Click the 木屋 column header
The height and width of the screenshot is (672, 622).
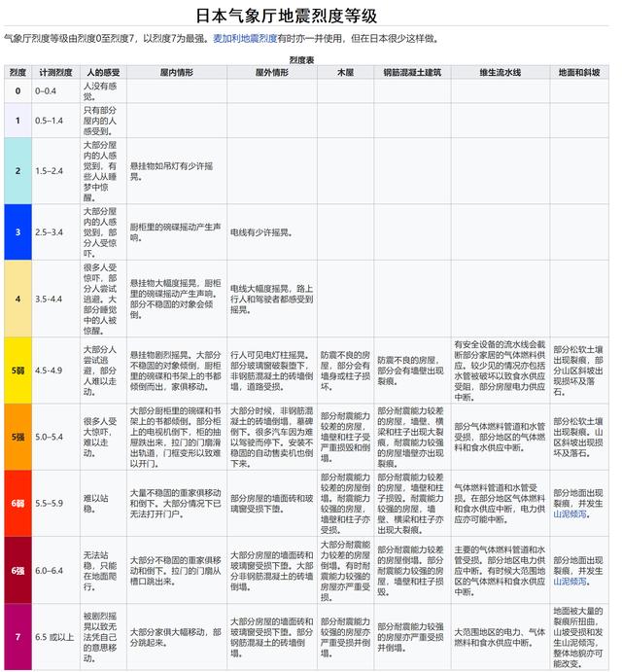345,72
